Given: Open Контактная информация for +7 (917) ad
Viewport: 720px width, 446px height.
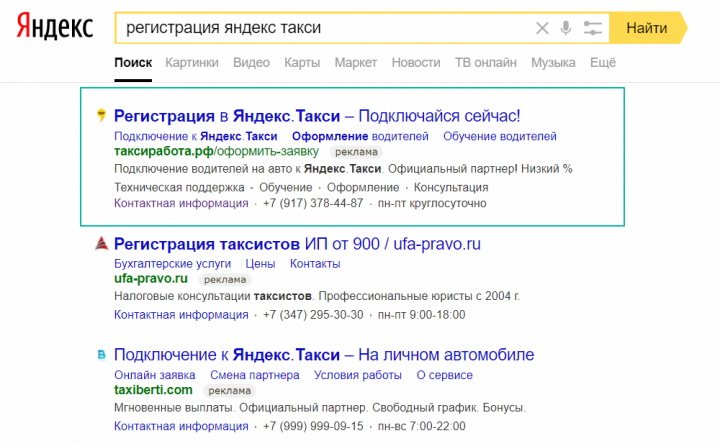Looking at the screenshot, I should coord(181,203).
